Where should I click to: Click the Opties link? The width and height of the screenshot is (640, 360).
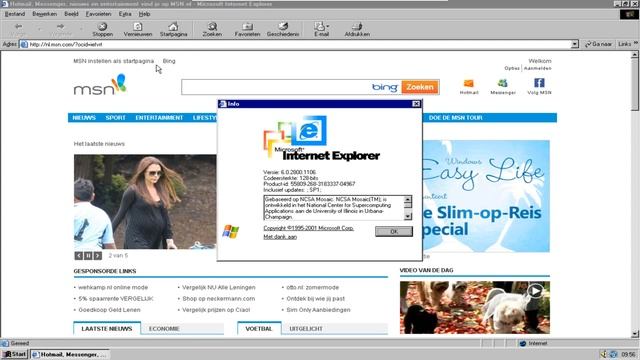512,68
